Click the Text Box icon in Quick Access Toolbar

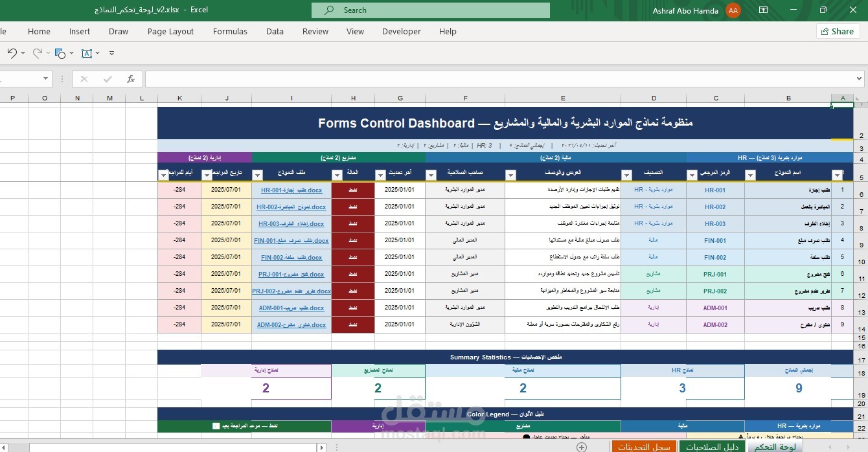[88, 53]
